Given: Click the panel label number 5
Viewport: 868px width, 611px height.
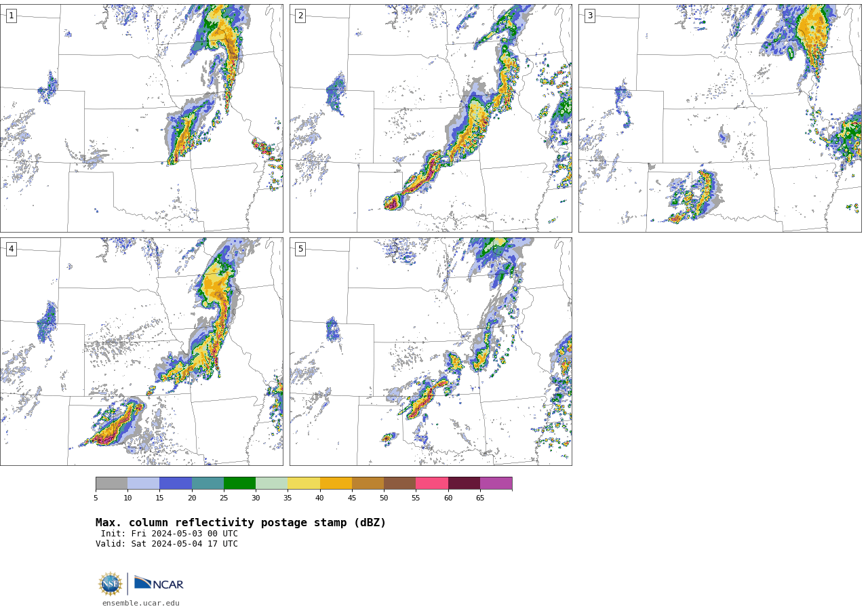Looking at the screenshot, I should point(300,249).
